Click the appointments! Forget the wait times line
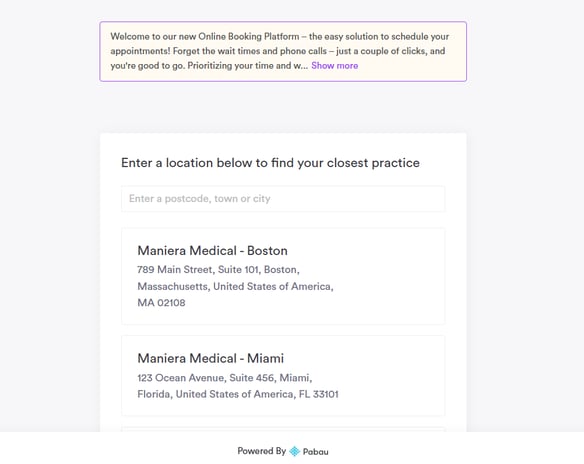The image size is (584, 464). point(278,51)
